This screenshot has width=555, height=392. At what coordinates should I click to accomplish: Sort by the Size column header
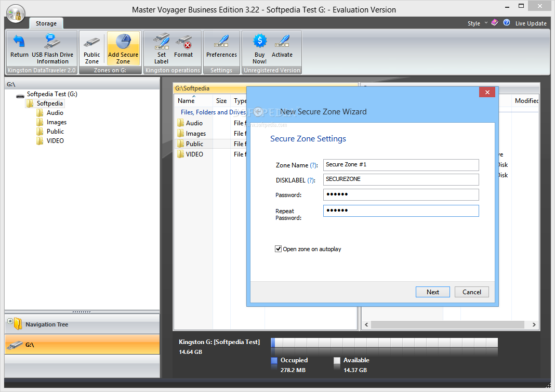pyautogui.click(x=221, y=100)
